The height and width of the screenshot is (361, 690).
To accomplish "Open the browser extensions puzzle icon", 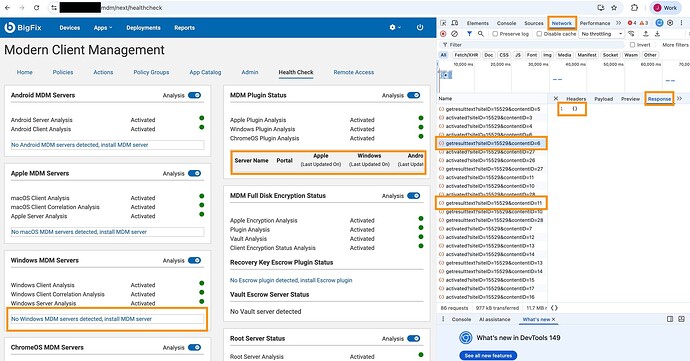I will pos(634,7).
